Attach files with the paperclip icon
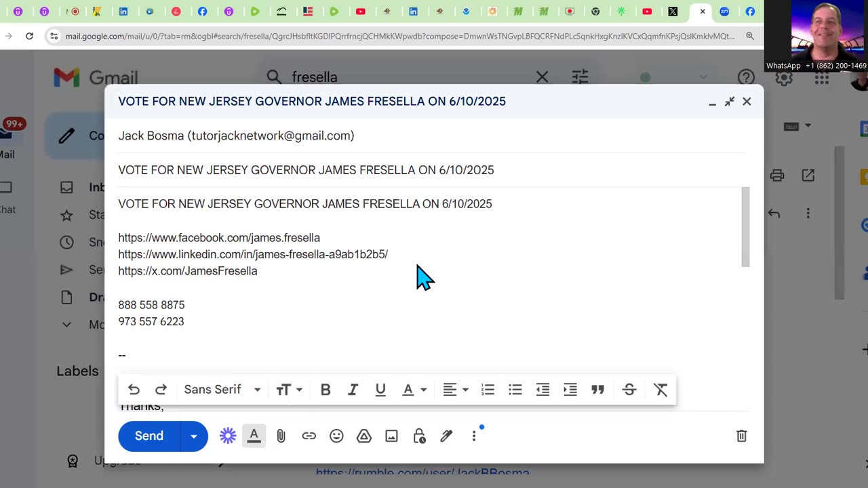This screenshot has height=488, width=868. pyautogui.click(x=281, y=436)
